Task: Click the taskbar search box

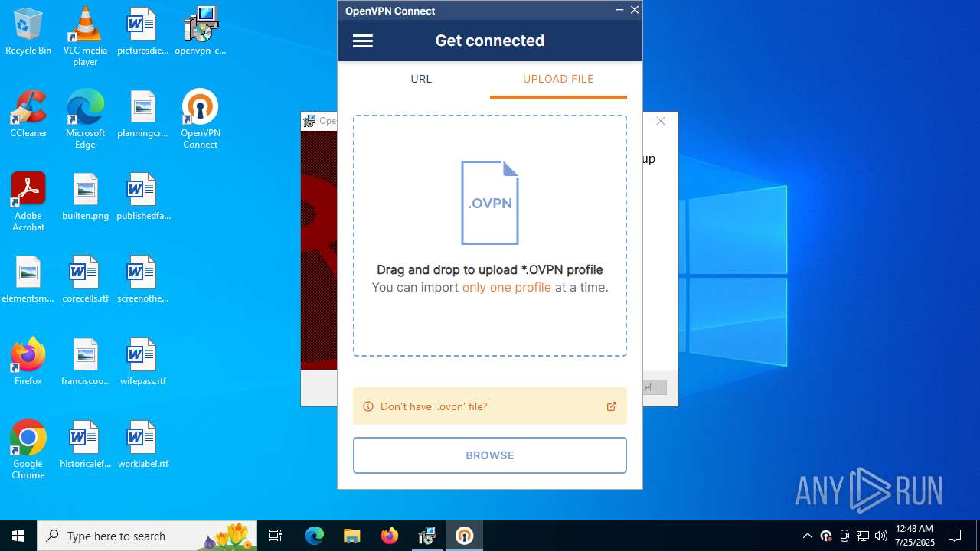Action: point(147,536)
